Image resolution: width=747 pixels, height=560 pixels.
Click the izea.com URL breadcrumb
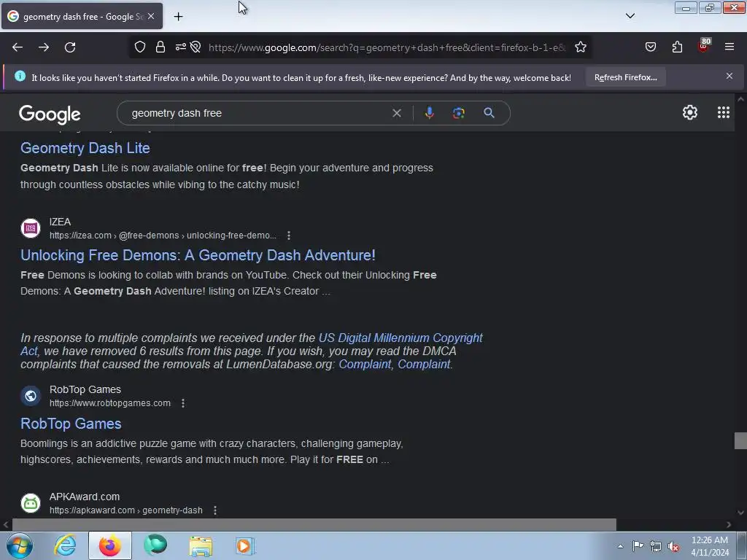[x=163, y=236]
